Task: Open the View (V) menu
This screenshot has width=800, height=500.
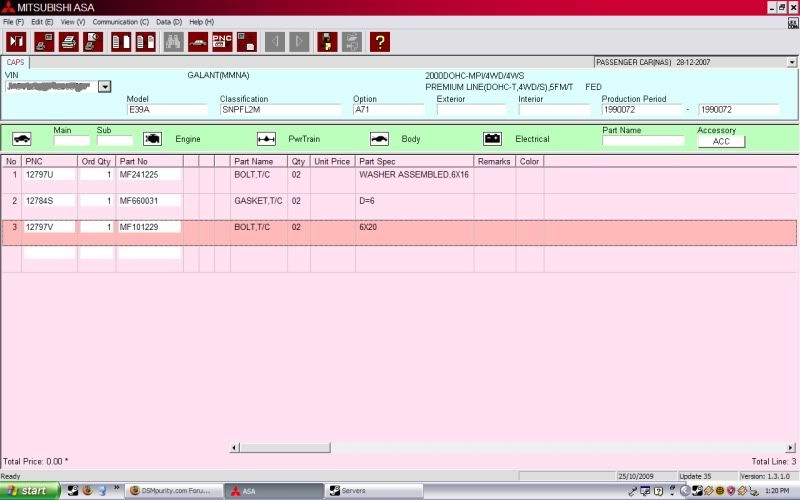Action: (73, 22)
